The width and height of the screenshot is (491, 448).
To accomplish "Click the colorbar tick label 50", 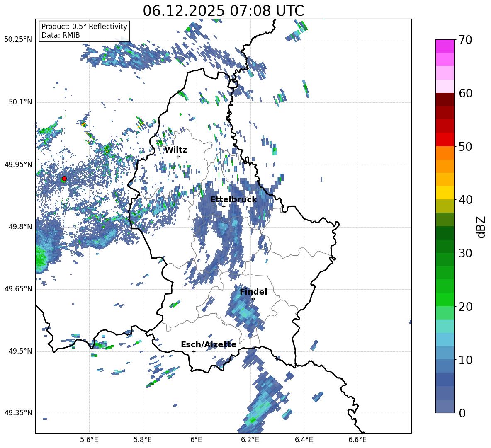I will coord(465,146).
